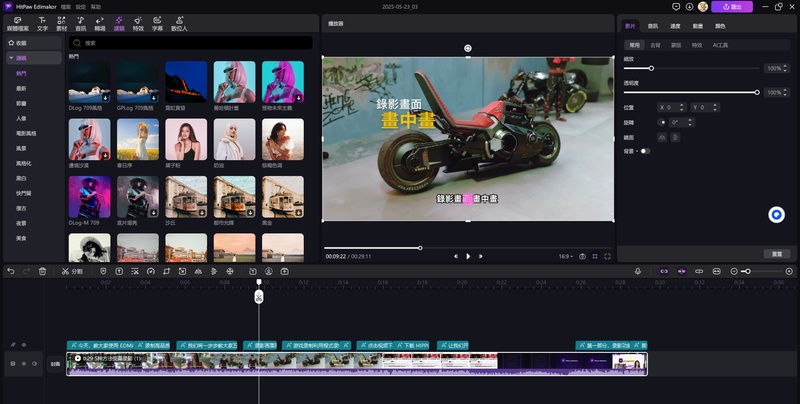Screen dimensions: 800x404
Task: Record voiceover with the microphone icon
Action: tap(638, 271)
